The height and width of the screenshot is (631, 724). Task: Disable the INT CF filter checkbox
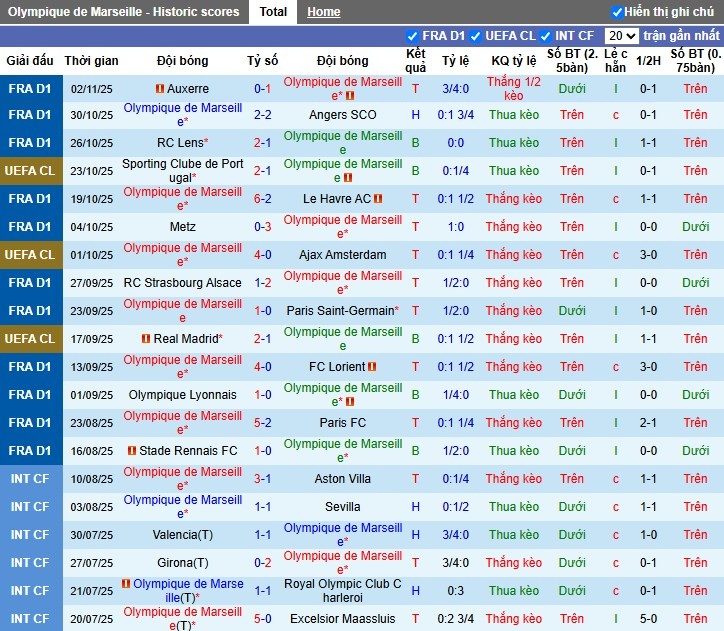pos(551,36)
